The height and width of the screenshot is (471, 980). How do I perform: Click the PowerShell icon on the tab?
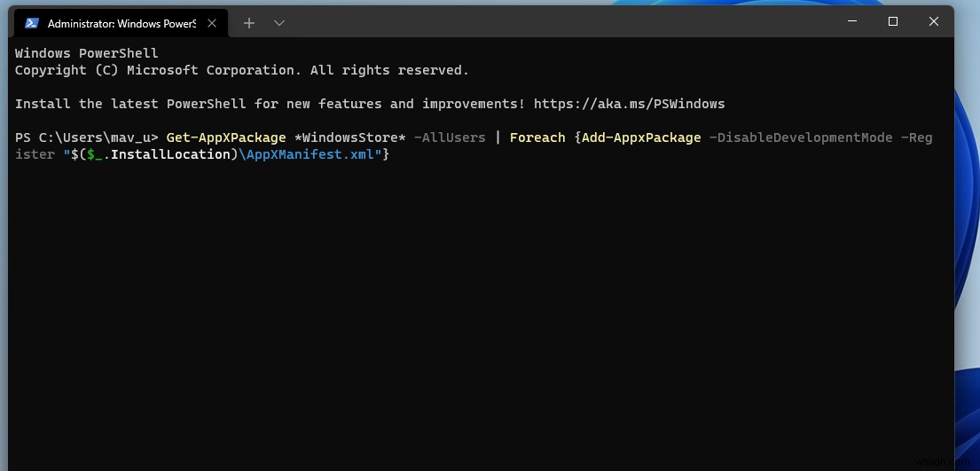pos(31,23)
